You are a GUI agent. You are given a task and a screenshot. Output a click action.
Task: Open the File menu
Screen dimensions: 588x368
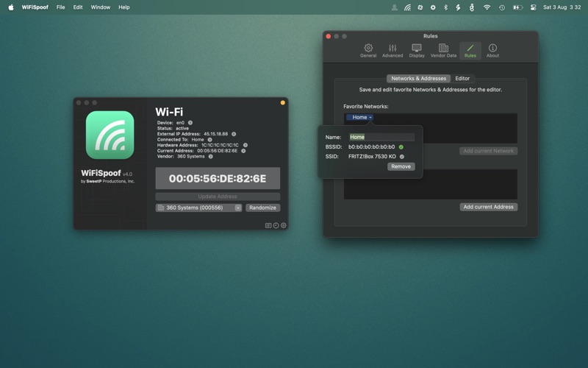pos(60,7)
